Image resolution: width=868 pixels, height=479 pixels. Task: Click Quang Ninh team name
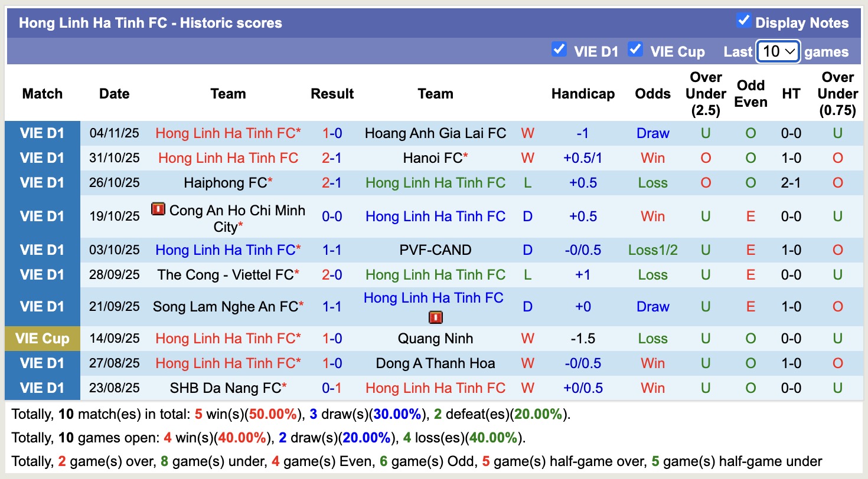coord(435,339)
